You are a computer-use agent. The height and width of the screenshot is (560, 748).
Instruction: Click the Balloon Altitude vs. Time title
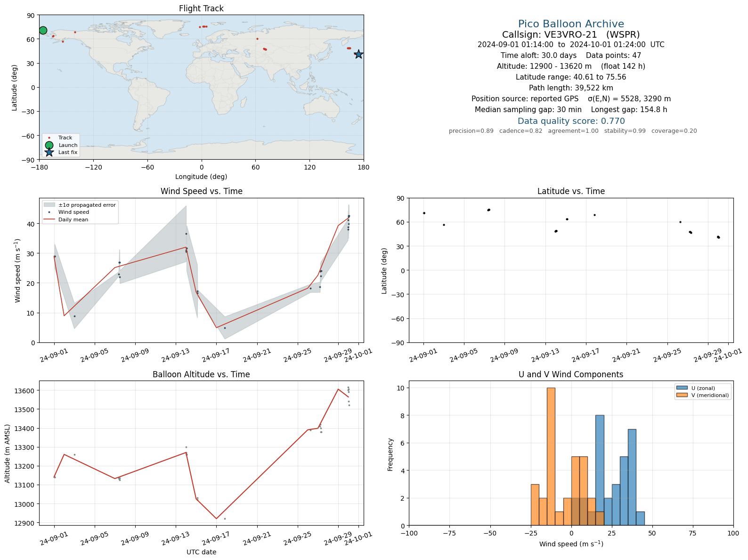201,374
